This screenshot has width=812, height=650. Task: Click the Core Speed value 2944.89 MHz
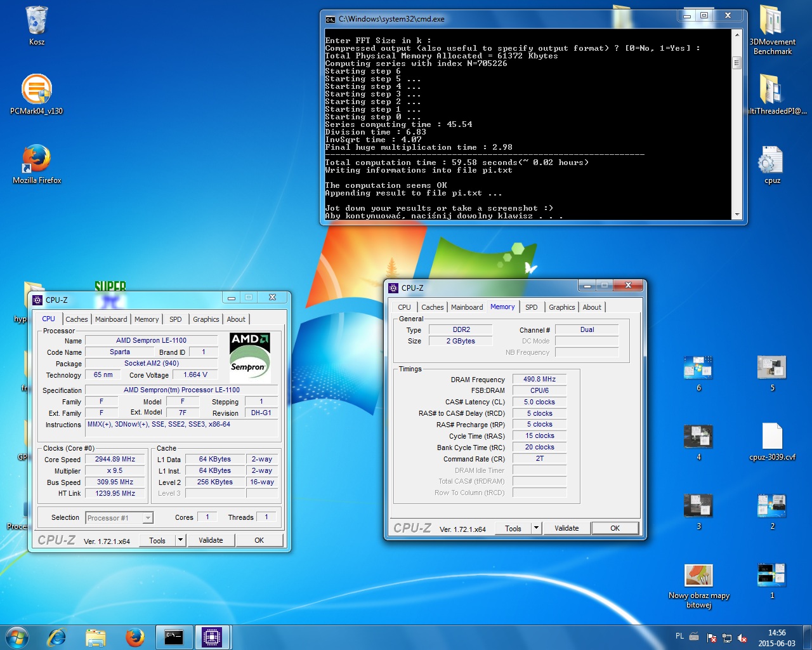tap(115, 459)
